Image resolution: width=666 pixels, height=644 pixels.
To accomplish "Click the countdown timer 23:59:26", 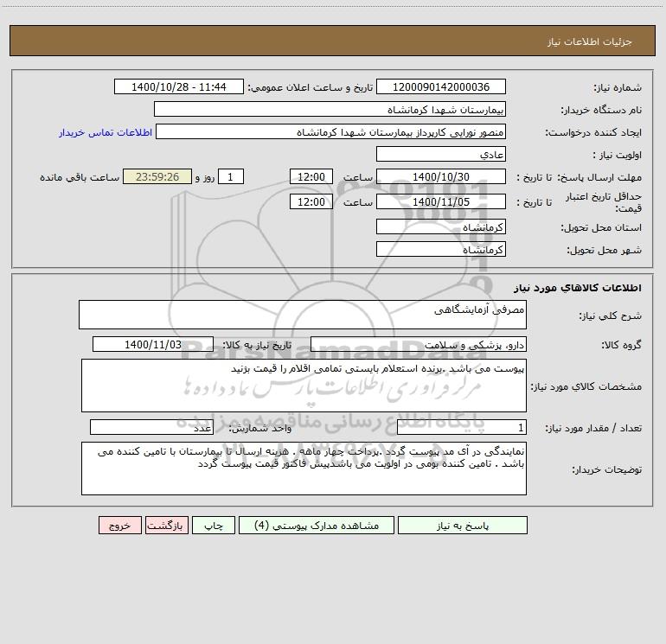I will (x=157, y=176).
